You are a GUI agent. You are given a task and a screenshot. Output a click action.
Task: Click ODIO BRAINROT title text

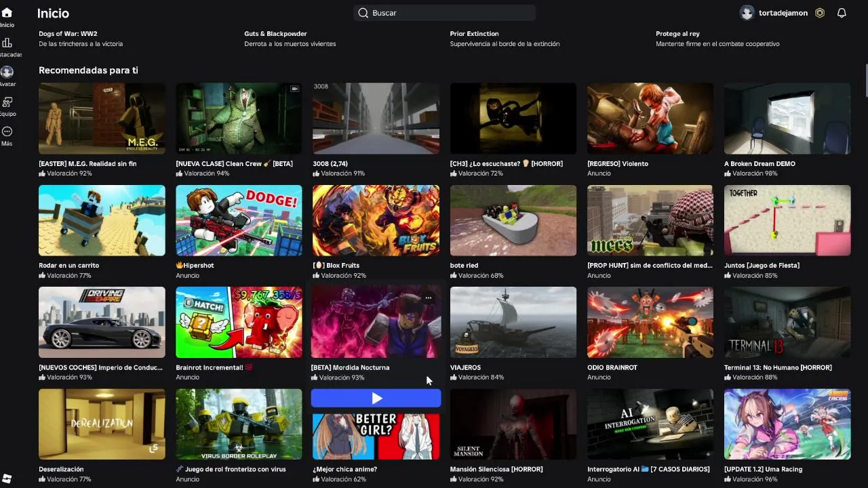[612, 367]
